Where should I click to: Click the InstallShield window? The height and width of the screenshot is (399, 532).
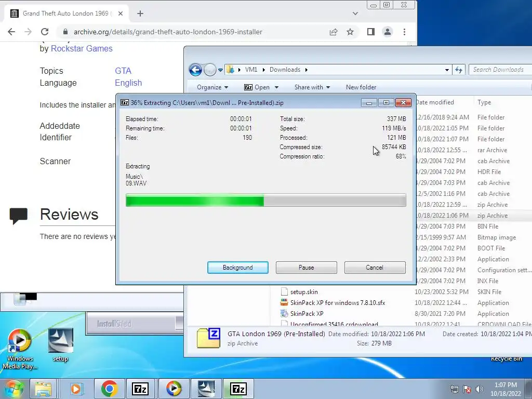135,324
